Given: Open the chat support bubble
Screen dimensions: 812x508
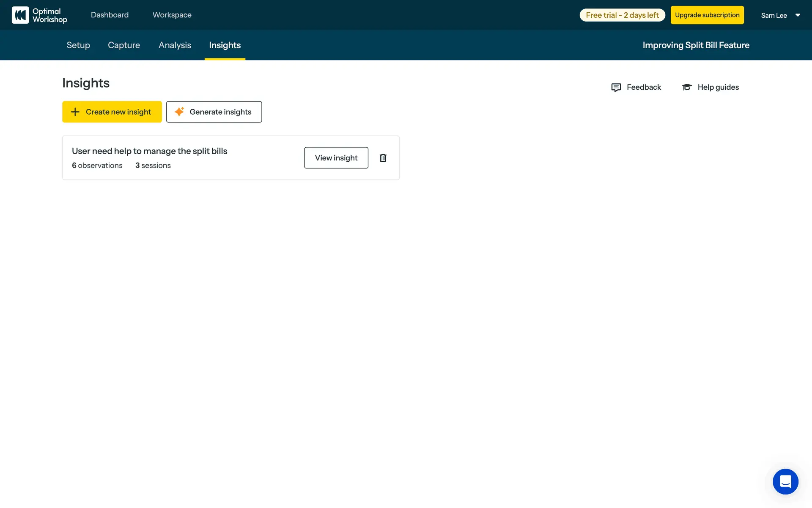Looking at the screenshot, I should pyautogui.click(x=785, y=481).
